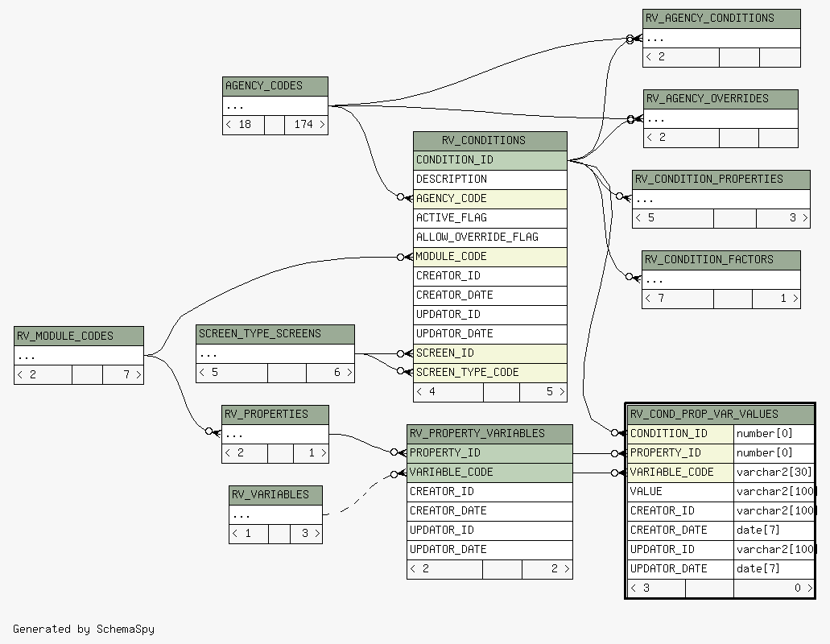Click VARIABLE_CODE in RV_PROPERTY_VARIABLES
Viewport: 830px width, 644px height.
489,473
